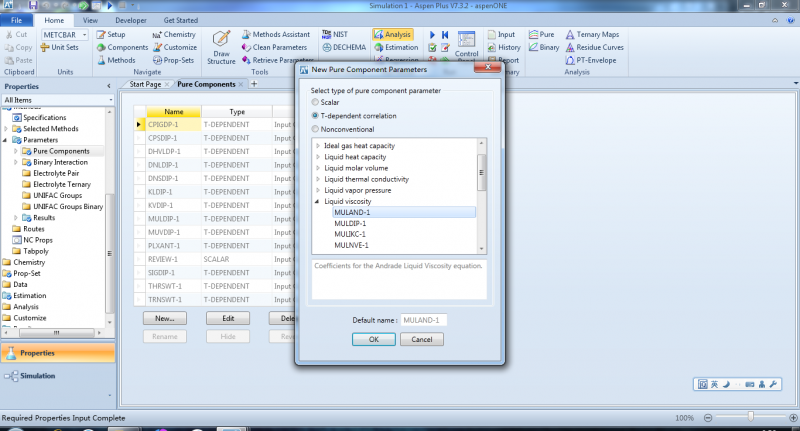The image size is (800, 431).
Task: Open the Chemistry ribbon button
Action: (174, 34)
